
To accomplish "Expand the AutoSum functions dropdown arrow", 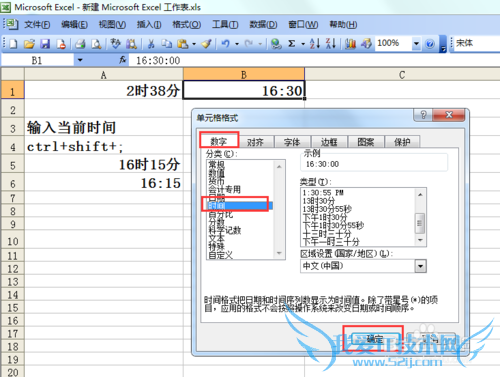I will tap(303, 44).
